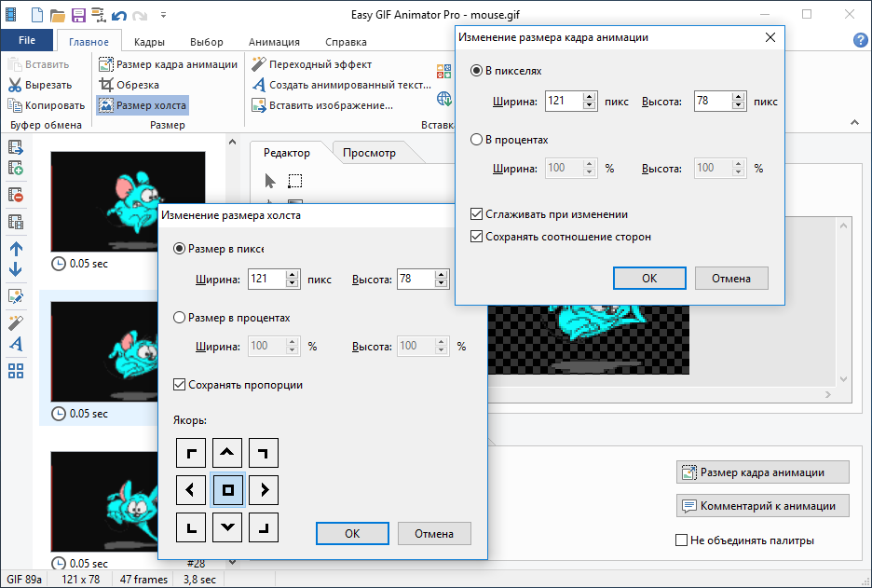
Task: Click Создать анимированный текст
Action: [x=342, y=85]
